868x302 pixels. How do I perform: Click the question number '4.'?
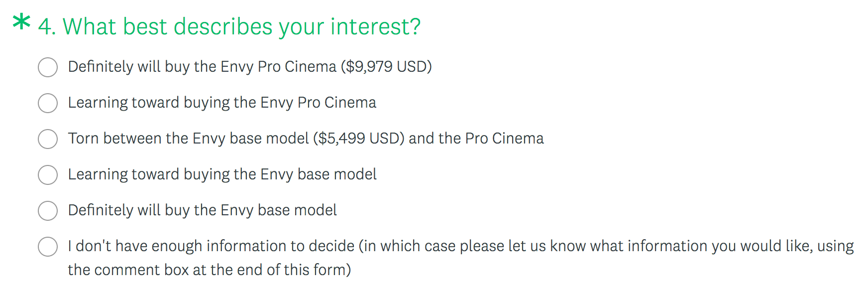click(47, 27)
